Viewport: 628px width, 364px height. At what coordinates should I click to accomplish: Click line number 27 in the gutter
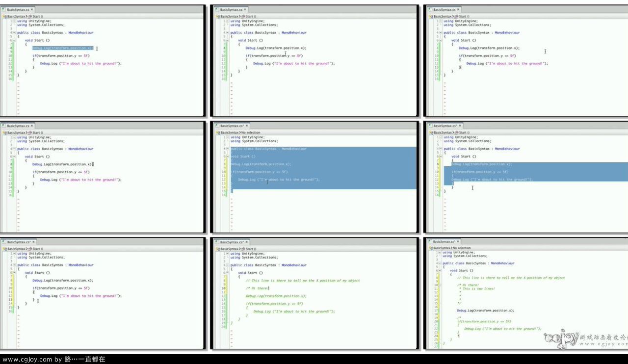click(x=435, y=347)
